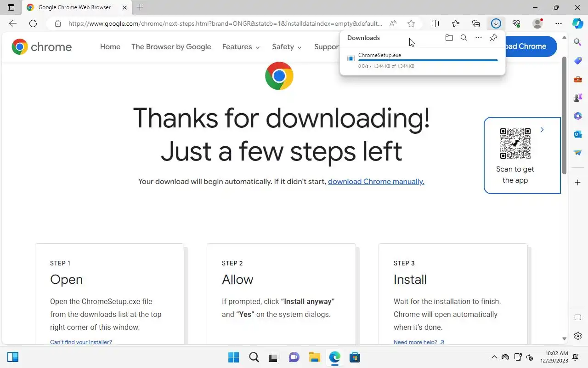Click Microsoft Edge taskbar icon
This screenshot has height=368, width=588.
pyautogui.click(x=334, y=357)
